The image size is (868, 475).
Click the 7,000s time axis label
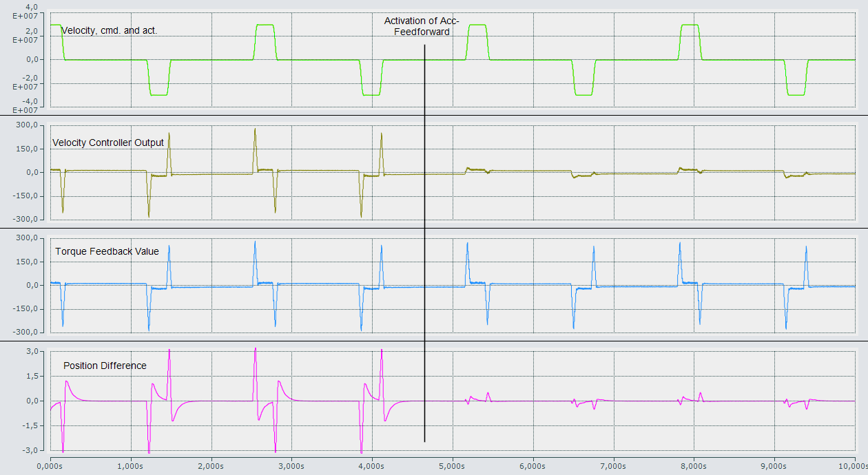[614, 466]
